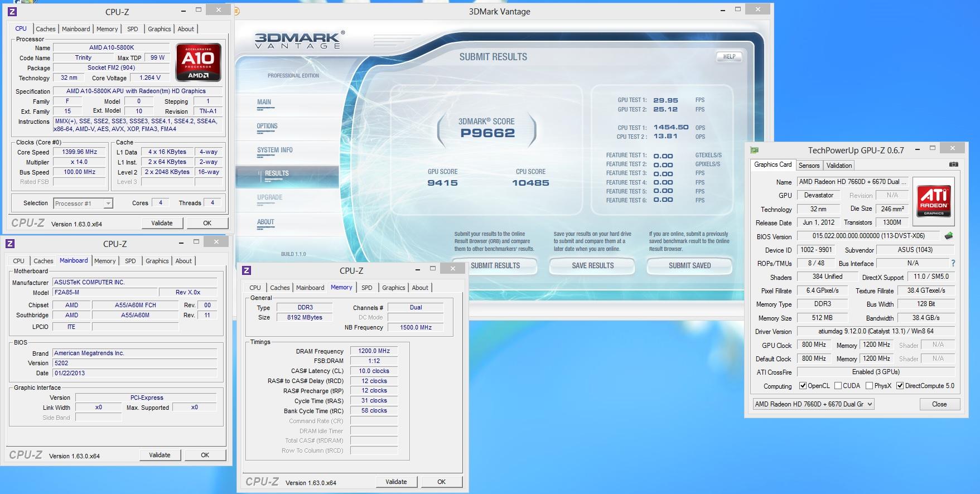980x494 pixels.
Task: Click the CPU-Z icon in the CPU window title bar
Action: coord(12,12)
